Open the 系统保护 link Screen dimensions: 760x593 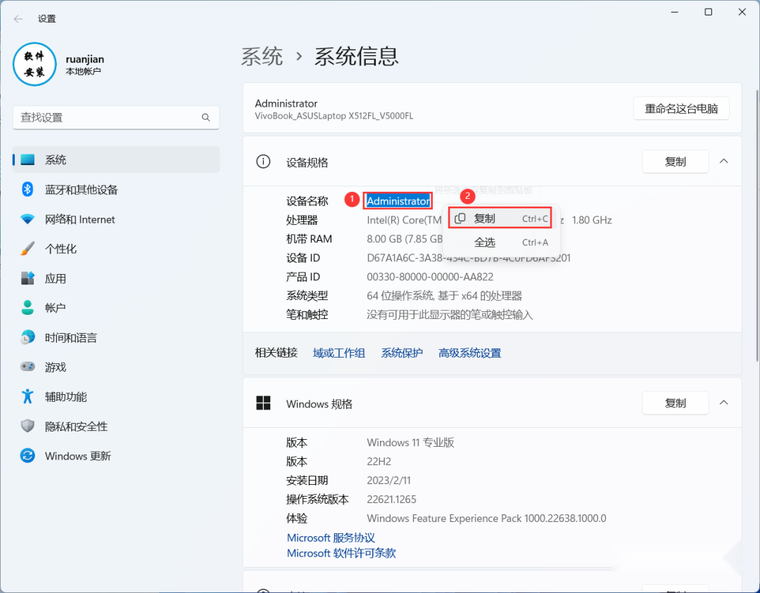[402, 353]
